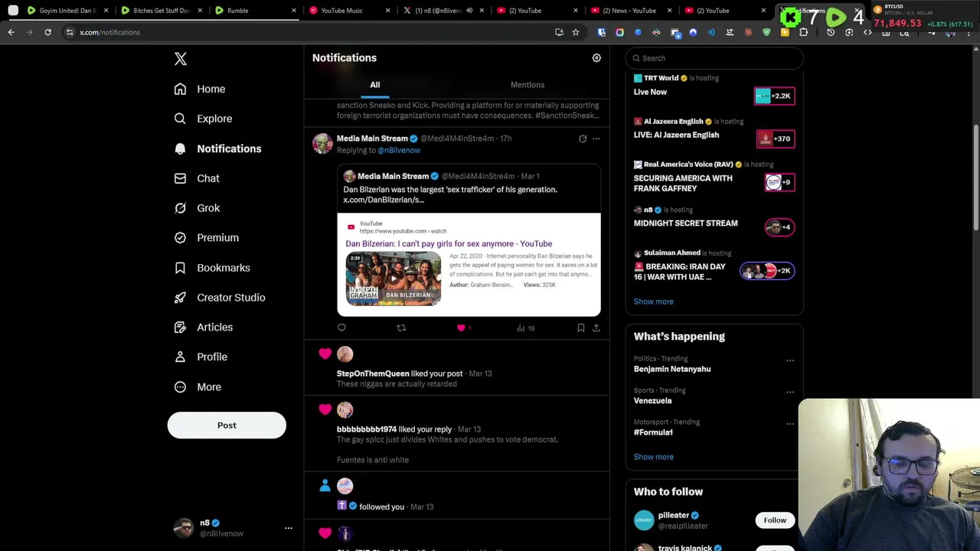Reply to Media Main Stream post
Viewport: 980px width, 551px height.
pos(341,328)
